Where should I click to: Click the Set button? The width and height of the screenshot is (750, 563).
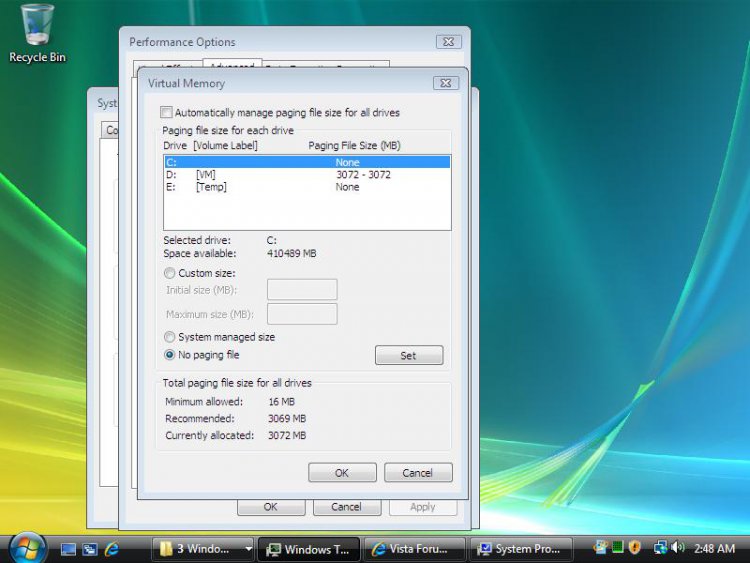(409, 355)
